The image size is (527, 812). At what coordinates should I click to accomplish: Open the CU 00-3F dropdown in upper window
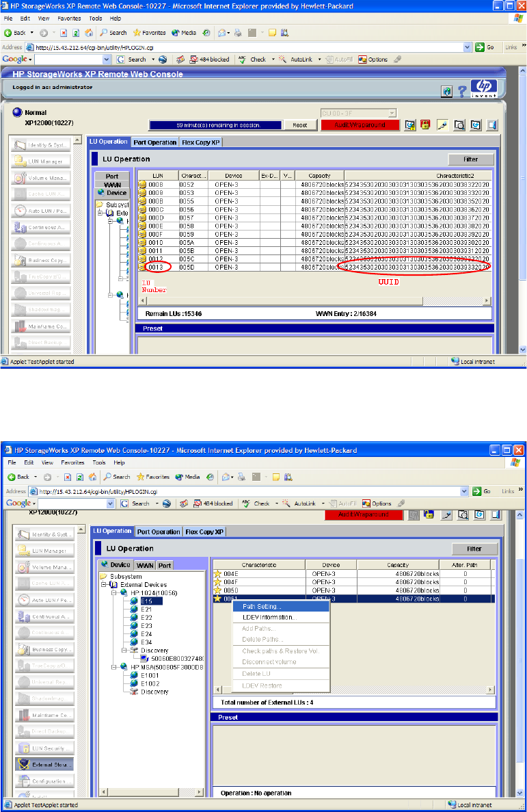pos(392,113)
